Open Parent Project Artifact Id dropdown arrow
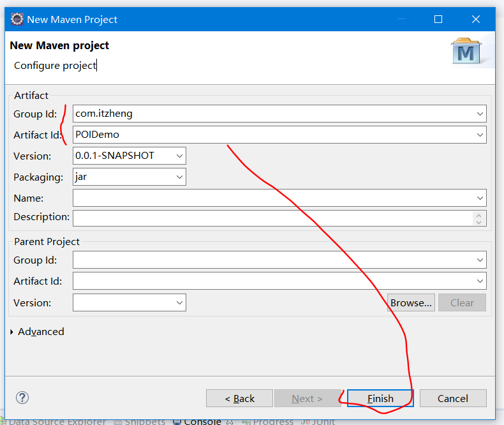The image size is (504, 425). click(x=480, y=281)
